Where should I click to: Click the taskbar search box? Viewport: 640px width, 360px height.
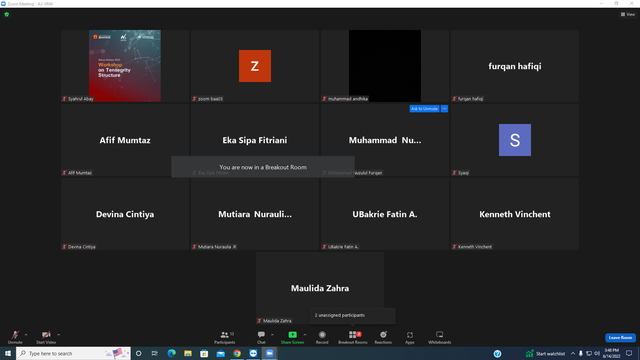(x=73, y=353)
